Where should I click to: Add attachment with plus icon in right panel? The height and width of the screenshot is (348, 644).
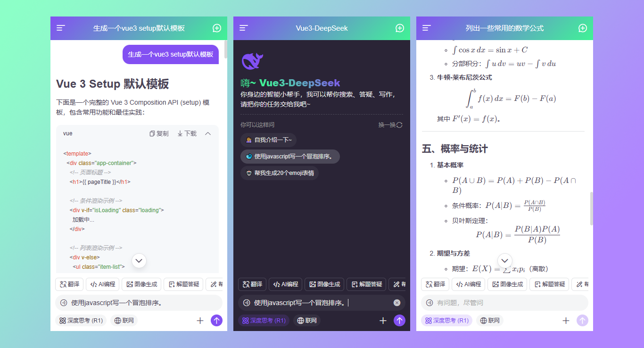[566, 321]
